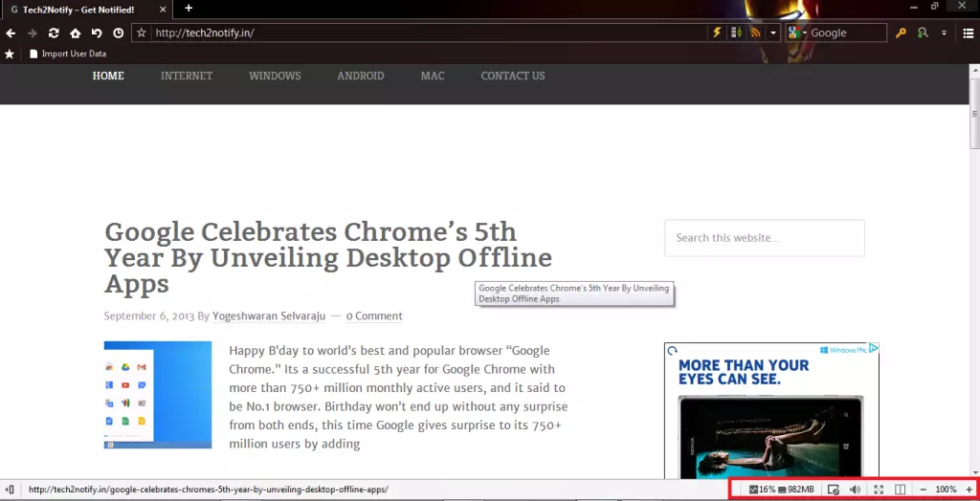Toggle split screen view in status bar
Viewport: 980px width, 501px height.
(900, 490)
